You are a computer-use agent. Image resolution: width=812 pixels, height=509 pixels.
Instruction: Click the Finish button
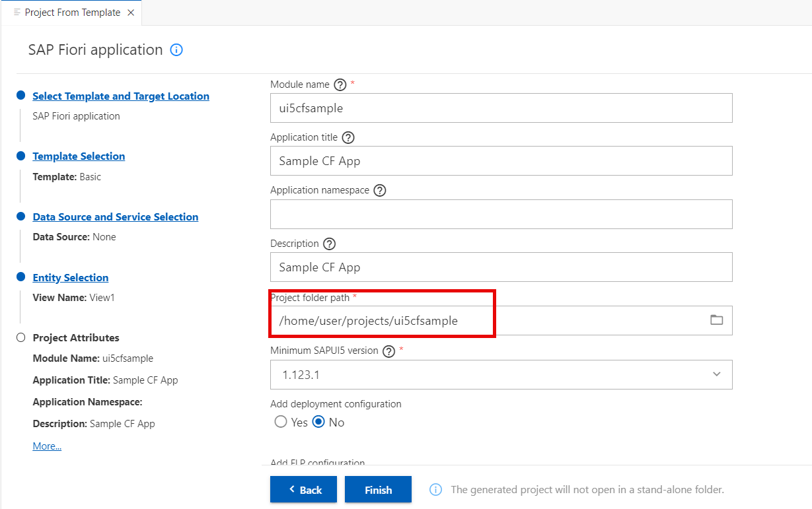pos(378,489)
